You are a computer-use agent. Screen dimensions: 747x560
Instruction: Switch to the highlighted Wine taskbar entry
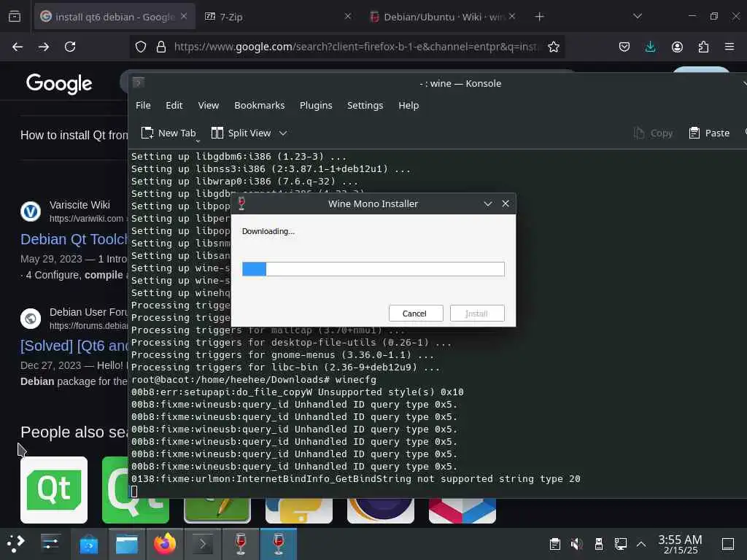[279, 544]
